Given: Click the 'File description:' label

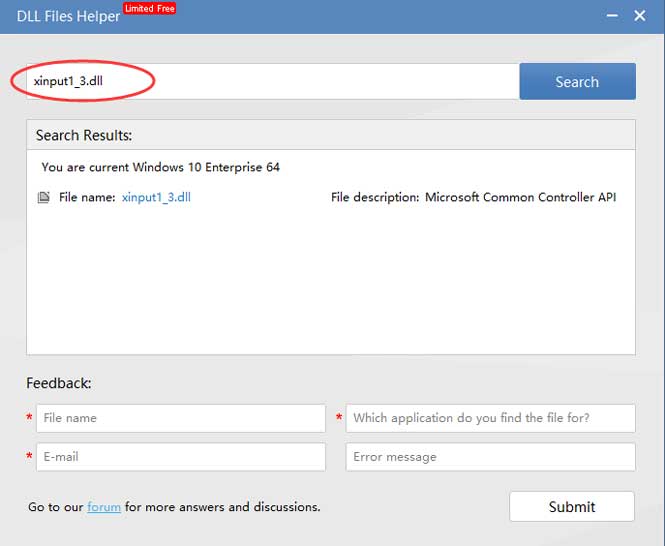Looking at the screenshot, I should click(375, 197).
